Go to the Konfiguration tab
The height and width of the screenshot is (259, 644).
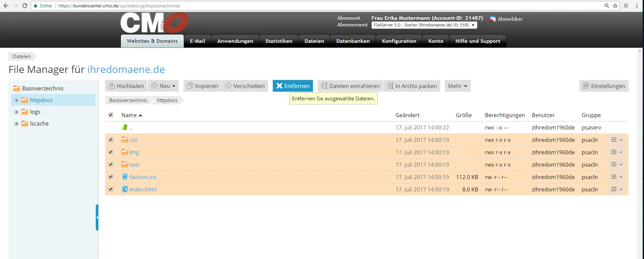point(399,41)
